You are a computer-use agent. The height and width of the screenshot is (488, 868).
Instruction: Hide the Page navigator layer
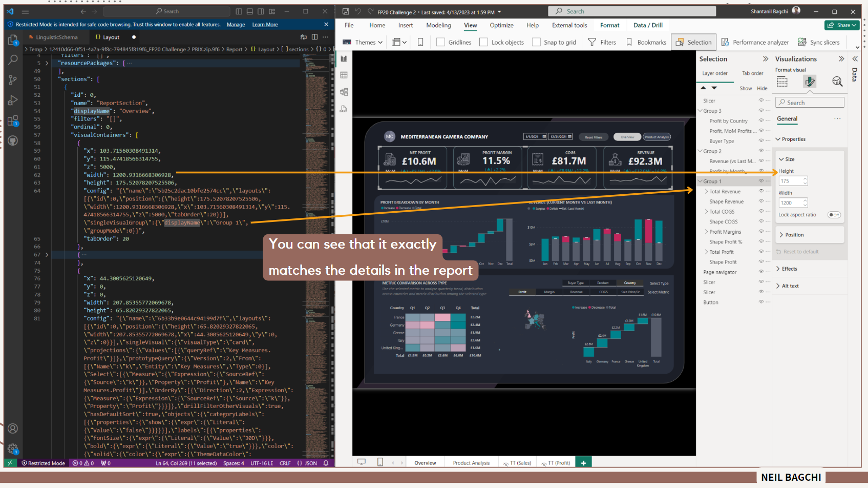coord(761,272)
